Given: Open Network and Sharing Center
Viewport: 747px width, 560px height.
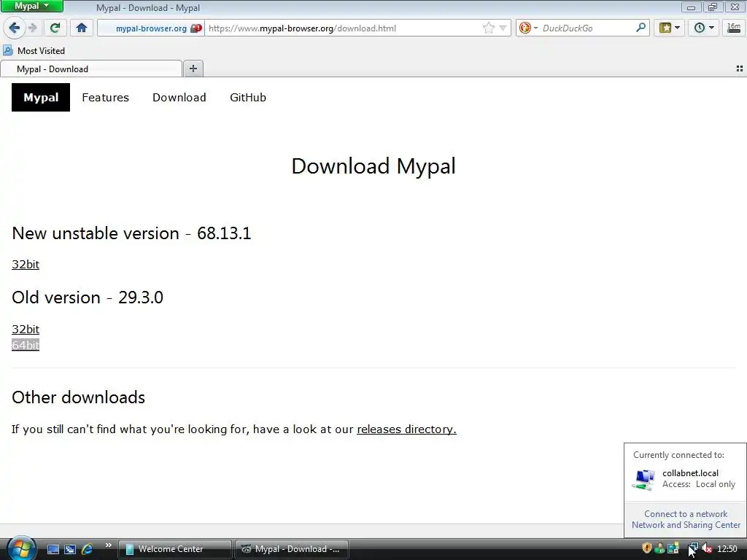Looking at the screenshot, I should 686,525.
